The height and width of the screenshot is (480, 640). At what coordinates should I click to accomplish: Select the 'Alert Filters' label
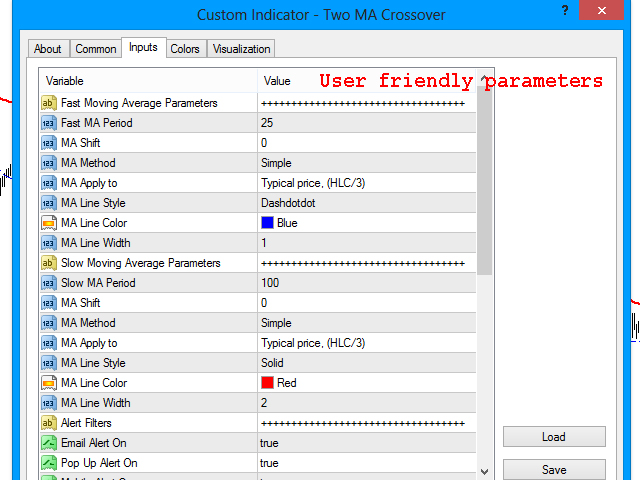(86, 423)
